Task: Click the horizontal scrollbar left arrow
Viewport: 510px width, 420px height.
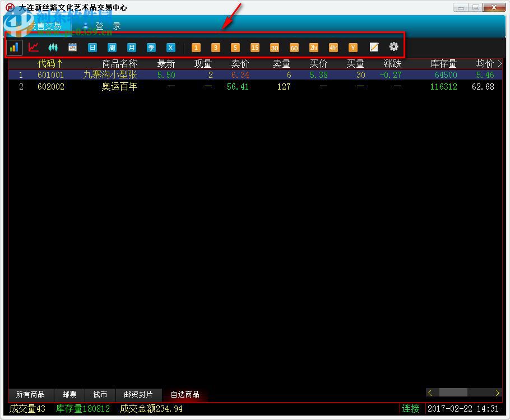Action: (x=430, y=393)
